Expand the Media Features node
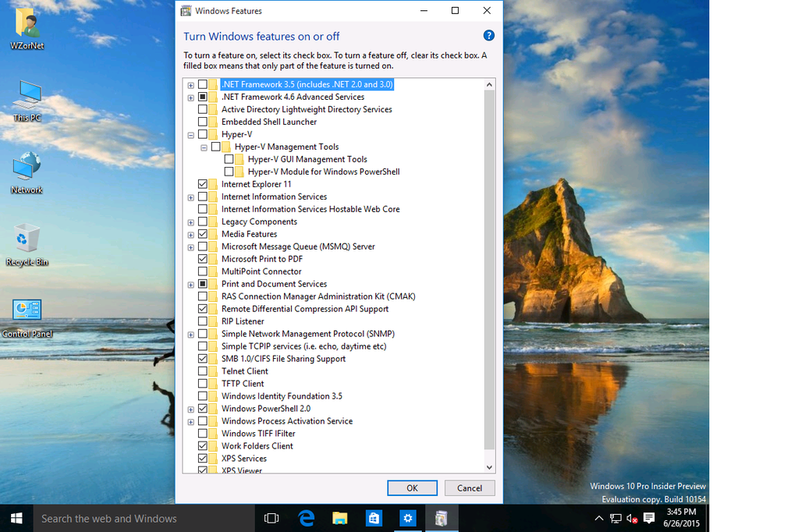The height and width of the screenshot is (532, 798). pyautogui.click(x=191, y=235)
